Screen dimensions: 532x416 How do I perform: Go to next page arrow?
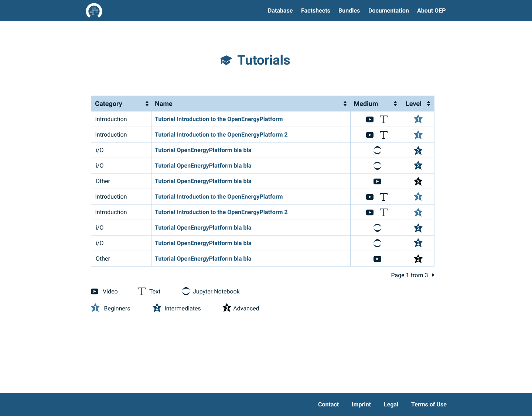click(433, 275)
